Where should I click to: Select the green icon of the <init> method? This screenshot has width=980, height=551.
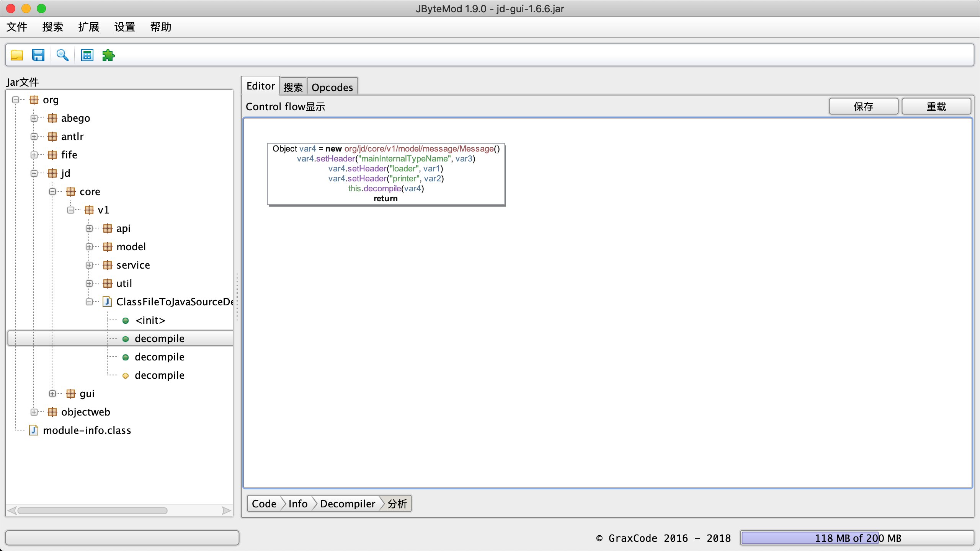tap(126, 320)
